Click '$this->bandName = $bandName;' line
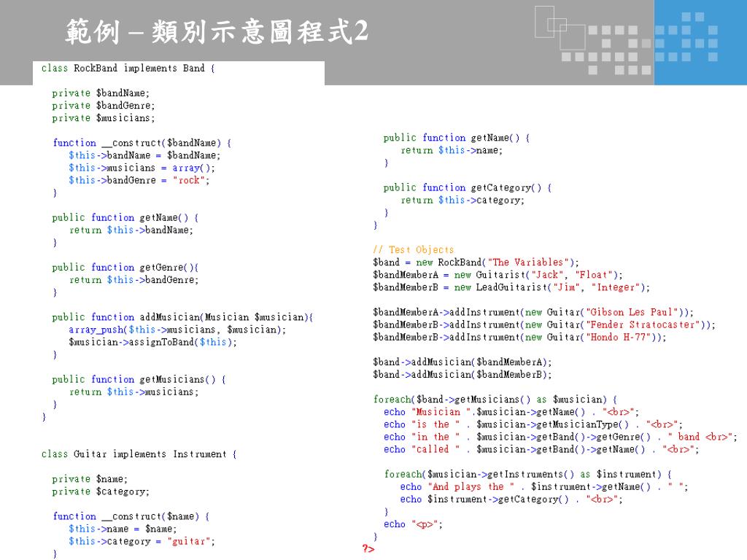The image size is (747, 560). (144, 155)
